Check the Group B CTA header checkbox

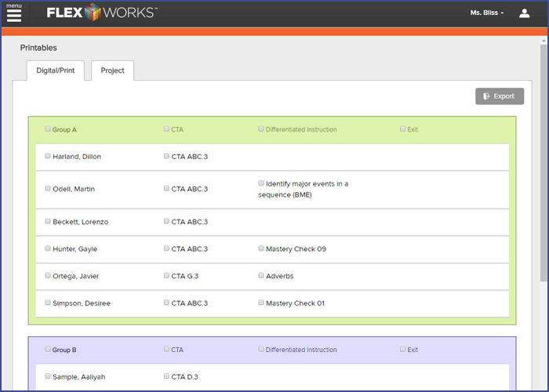pos(166,349)
